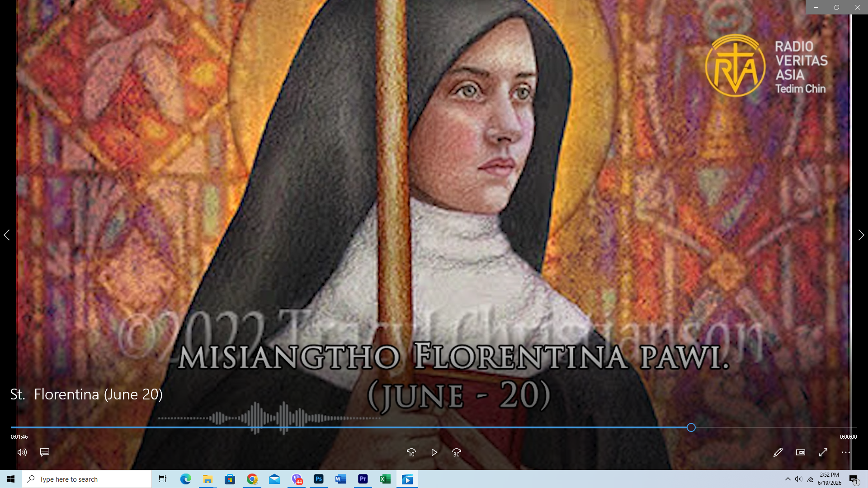Restore down the player window

[837, 7]
